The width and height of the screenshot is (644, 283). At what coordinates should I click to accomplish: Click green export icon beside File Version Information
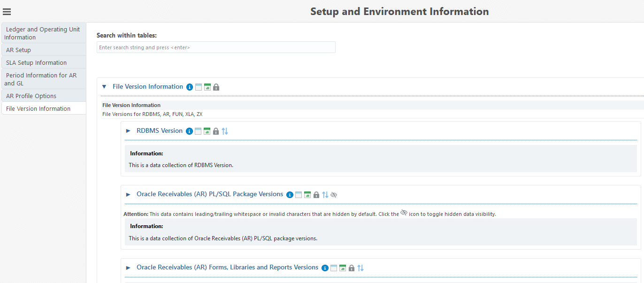[x=207, y=87]
